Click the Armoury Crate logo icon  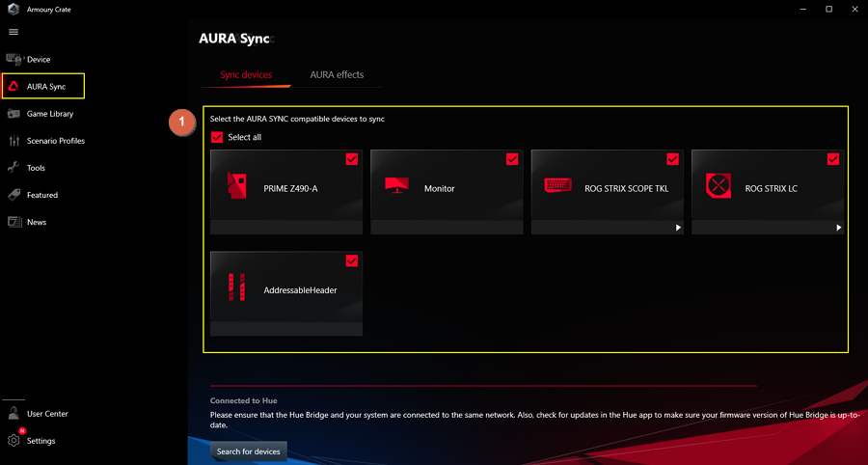click(14, 10)
